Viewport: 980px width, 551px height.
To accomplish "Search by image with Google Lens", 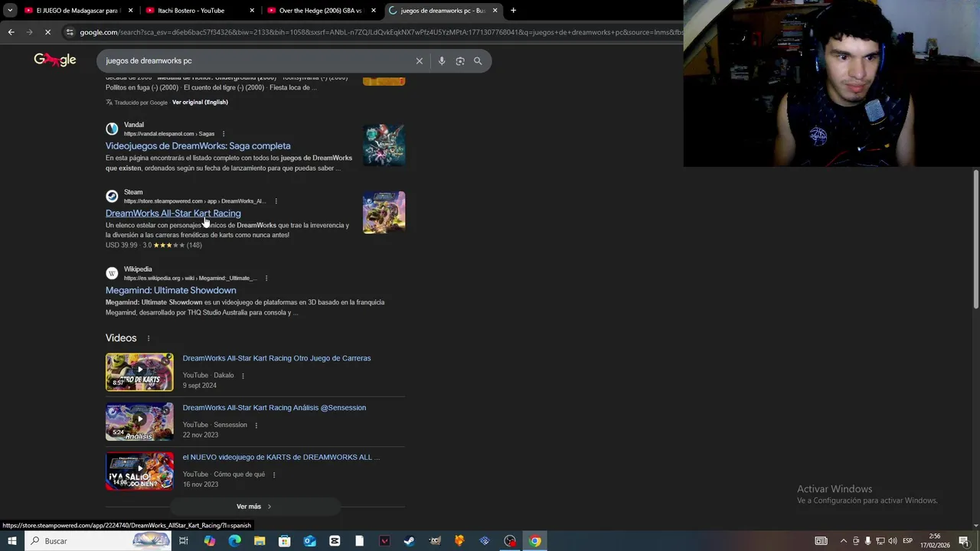I will 460,61.
